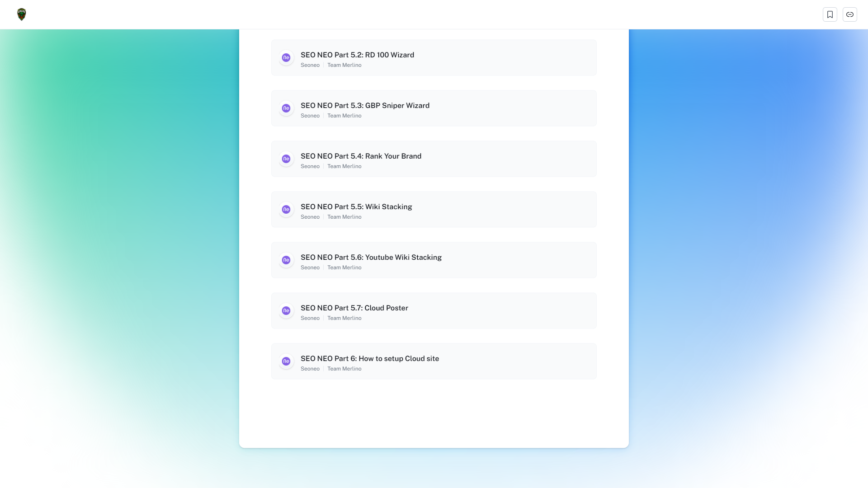Click the copy link icon top right
The width and height of the screenshot is (868, 488).
tap(850, 14)
